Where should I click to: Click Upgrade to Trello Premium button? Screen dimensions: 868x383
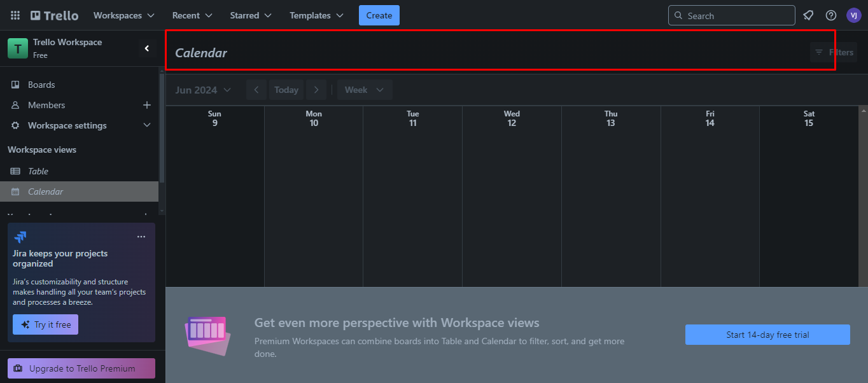pyautogui.click(x=81, y=368)
